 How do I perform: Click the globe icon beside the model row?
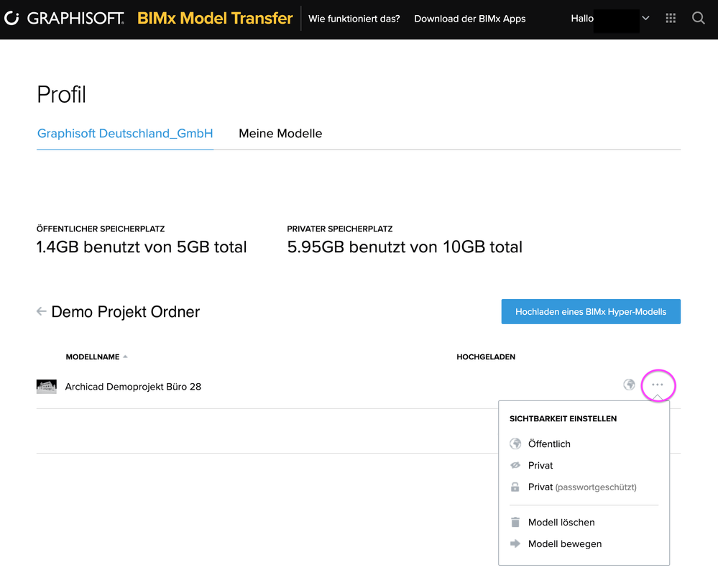click(630, 385)
